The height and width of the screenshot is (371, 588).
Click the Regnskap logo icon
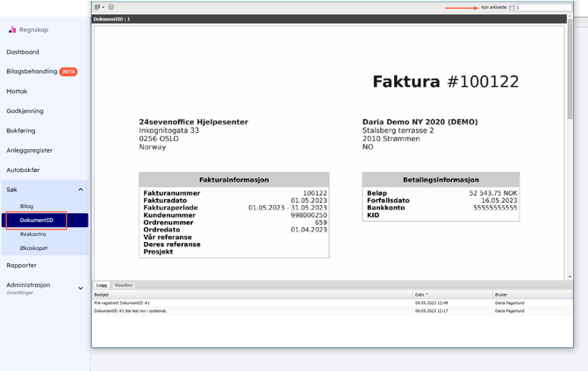tap(12, 30)
